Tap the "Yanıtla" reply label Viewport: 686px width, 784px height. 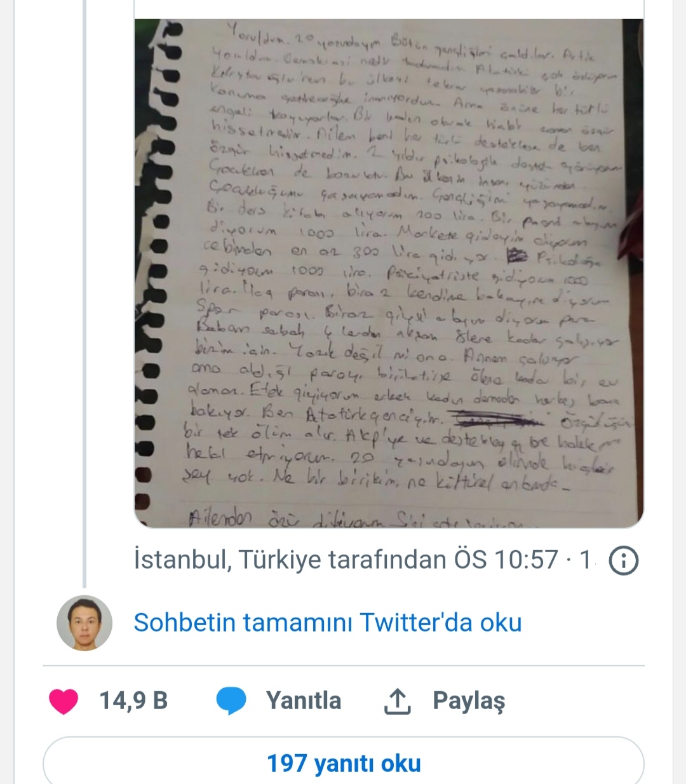(304, 701)
